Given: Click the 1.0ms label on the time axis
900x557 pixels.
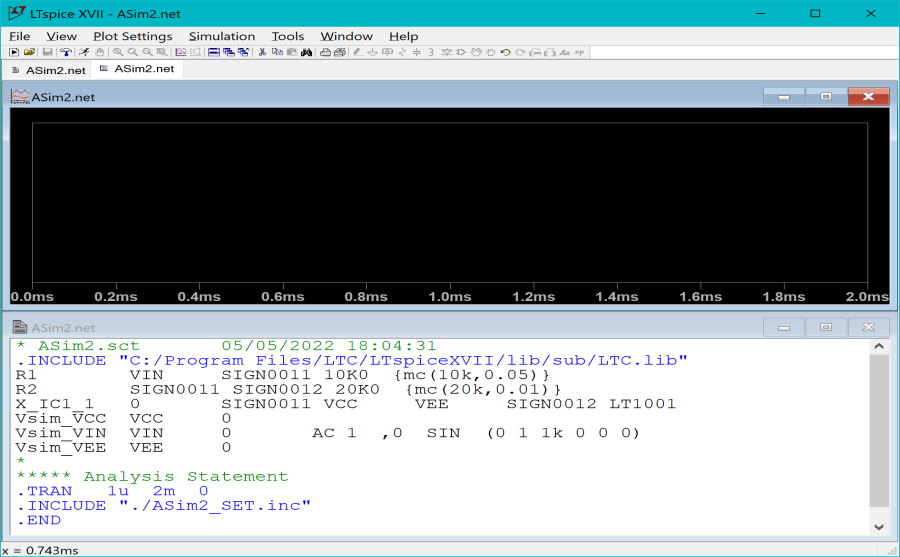Looking at the screenshot, I should [449, 297].
